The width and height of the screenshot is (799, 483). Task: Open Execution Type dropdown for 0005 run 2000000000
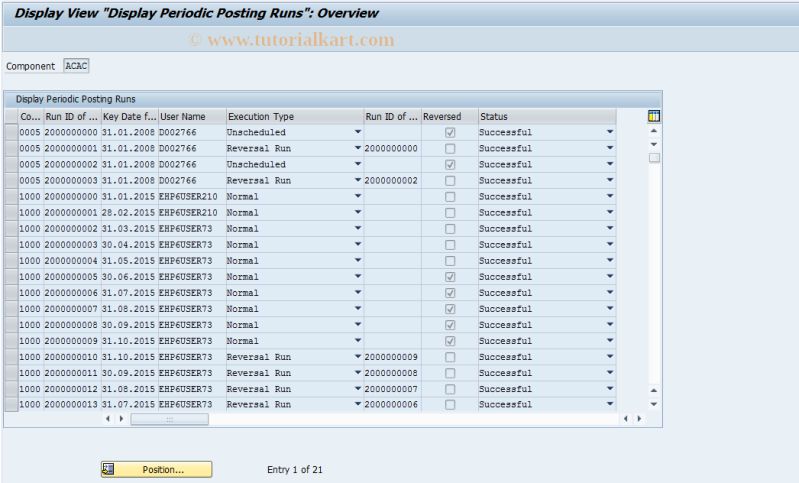pos(358,132)
